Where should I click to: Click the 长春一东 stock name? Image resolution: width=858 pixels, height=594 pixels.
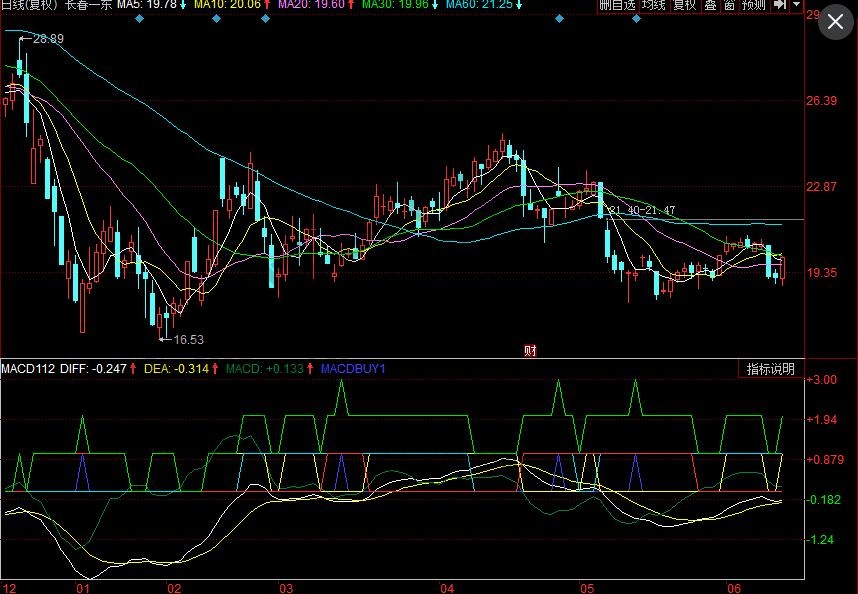pyautogui.click(x=88, y=6)
